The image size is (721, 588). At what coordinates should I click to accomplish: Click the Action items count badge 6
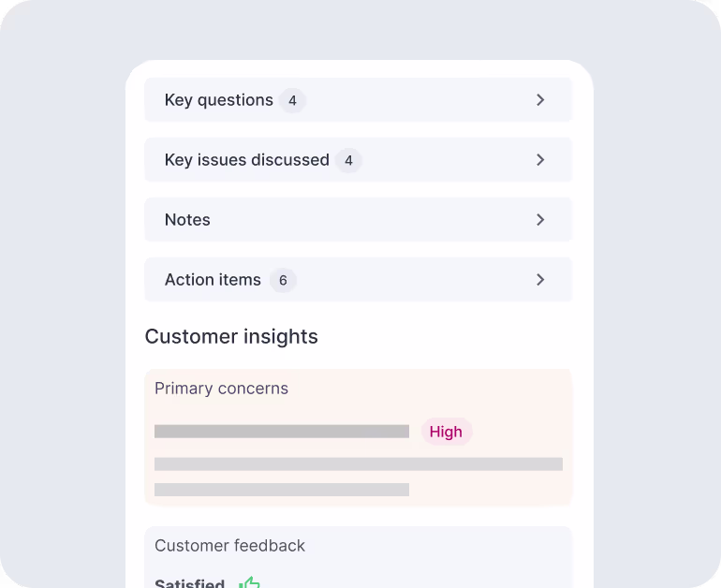click(x=283, y=280)
